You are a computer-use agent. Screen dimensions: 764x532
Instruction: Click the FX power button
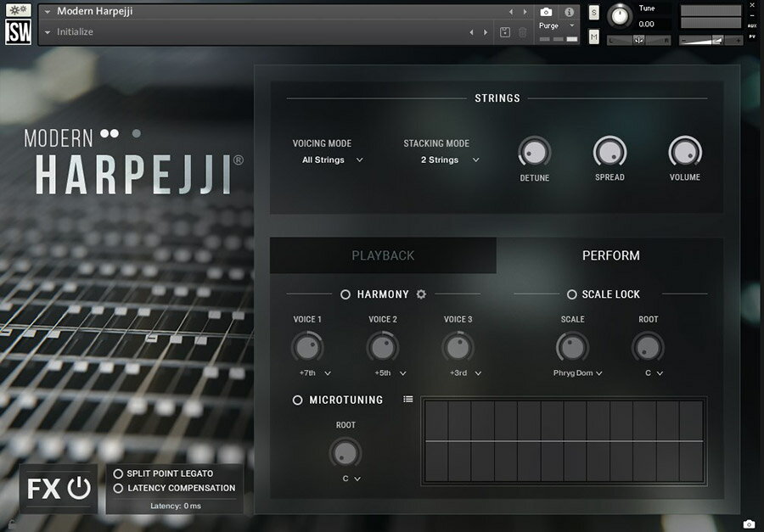coord(79,488)
